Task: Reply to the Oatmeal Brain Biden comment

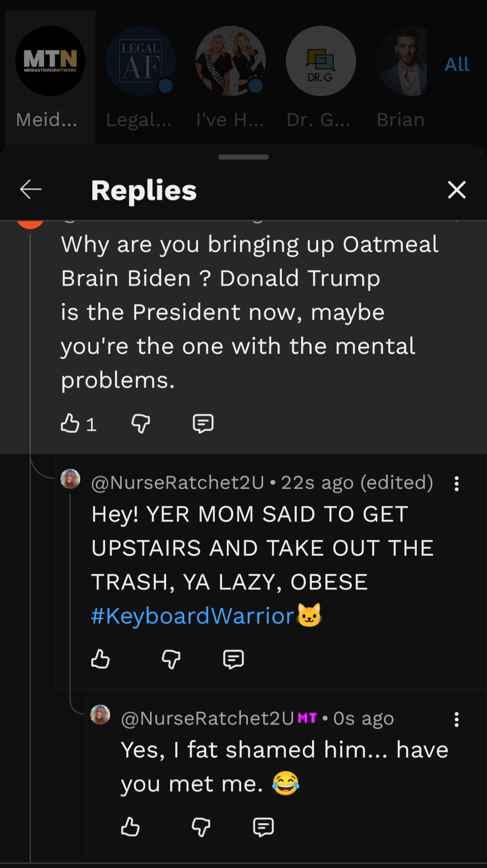Action: (x=203, y=423)
